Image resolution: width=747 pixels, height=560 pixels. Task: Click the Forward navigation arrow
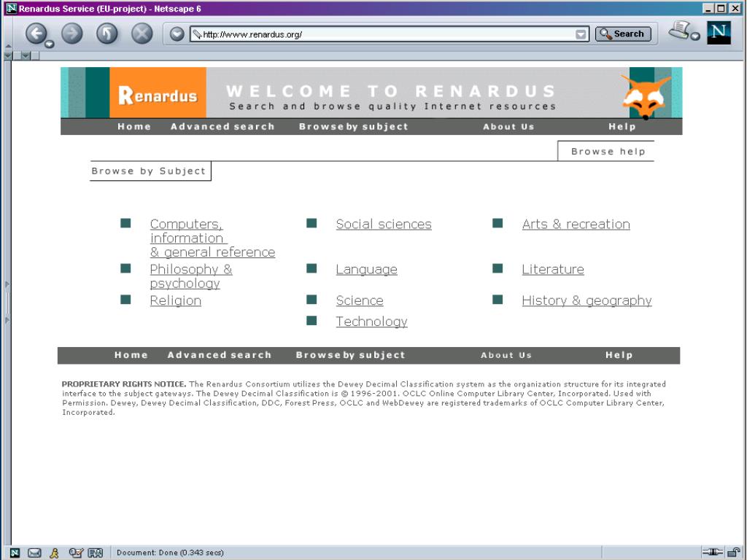pyautogui.click(x=72, y=34)
